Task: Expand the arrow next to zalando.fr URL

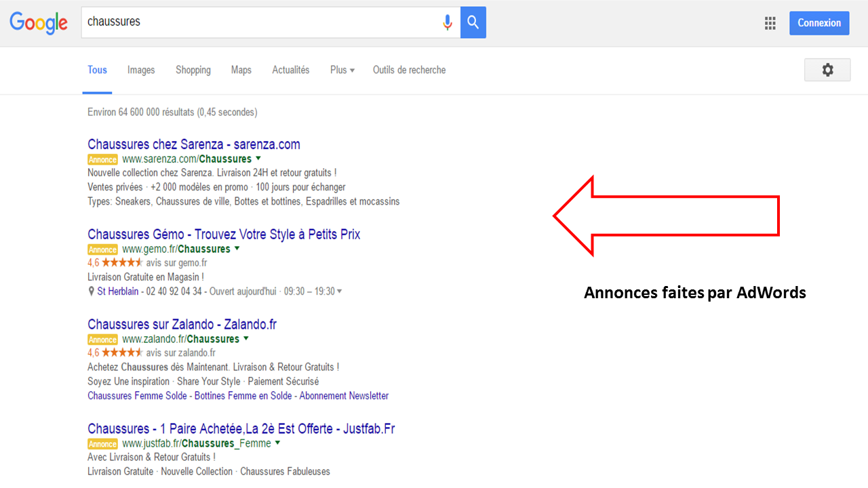Action: (x=246, y=338)
